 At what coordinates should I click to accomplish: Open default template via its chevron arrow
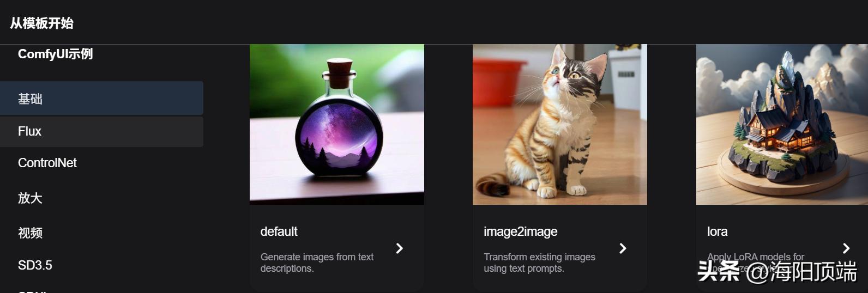click(399, 248)
